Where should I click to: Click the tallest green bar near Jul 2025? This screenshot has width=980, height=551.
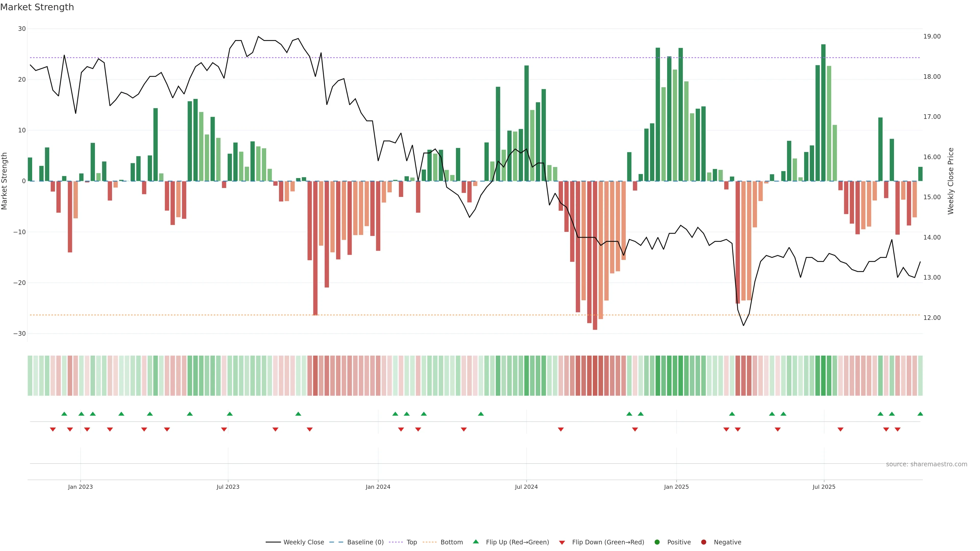coord(823,114)
